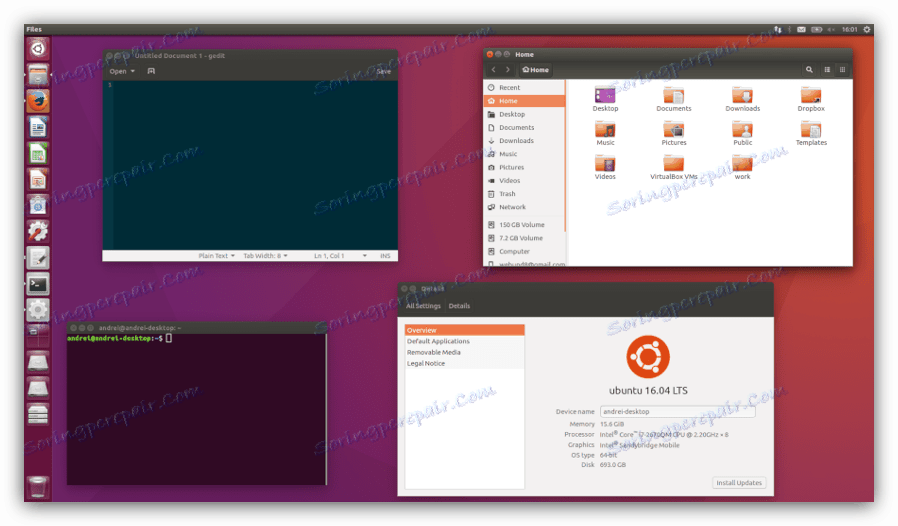This screenshot has height=526, width=898.
Task: Click All Settings in the Details window
Action: tap(423, 306)
